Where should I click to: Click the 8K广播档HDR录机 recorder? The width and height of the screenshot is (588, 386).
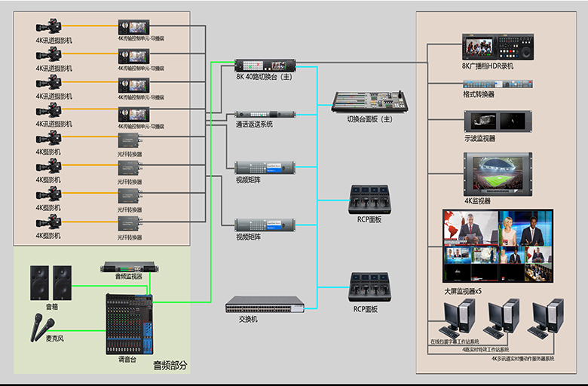click(x=498, y=47)
